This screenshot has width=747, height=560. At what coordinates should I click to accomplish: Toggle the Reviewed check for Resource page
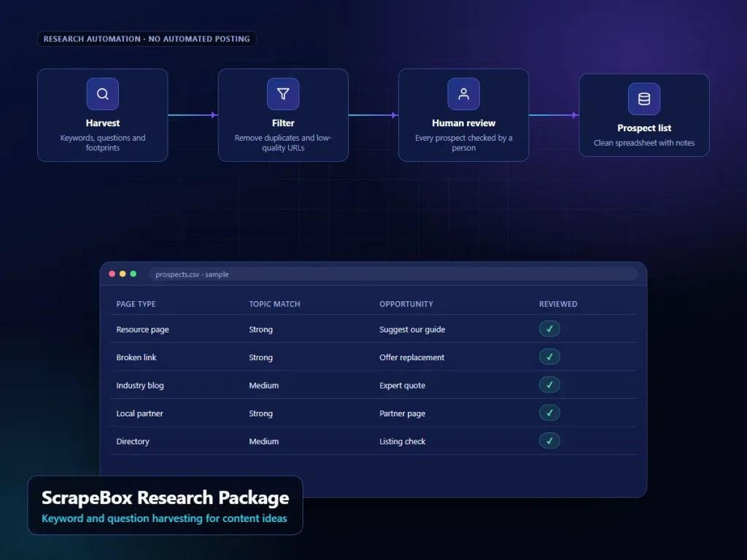click(x=549, y=329)
